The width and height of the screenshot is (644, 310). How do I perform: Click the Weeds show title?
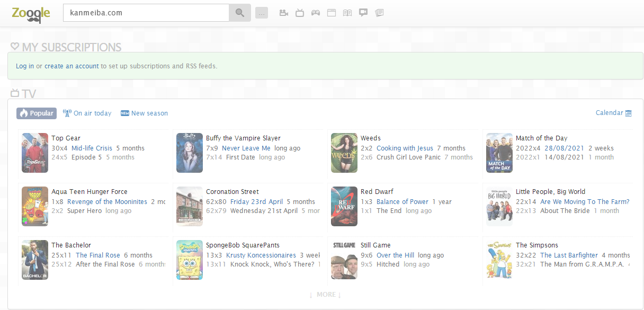pos(371,138)
